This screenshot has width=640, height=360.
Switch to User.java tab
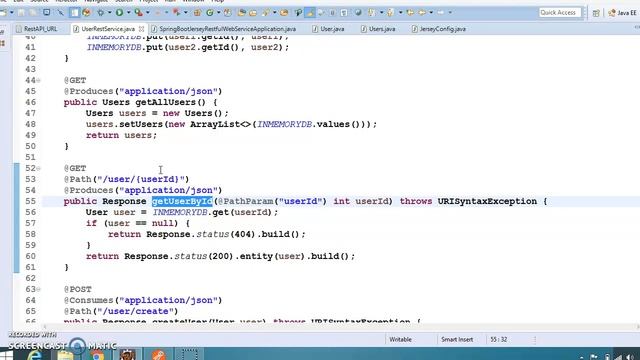[x=328, y=29]
